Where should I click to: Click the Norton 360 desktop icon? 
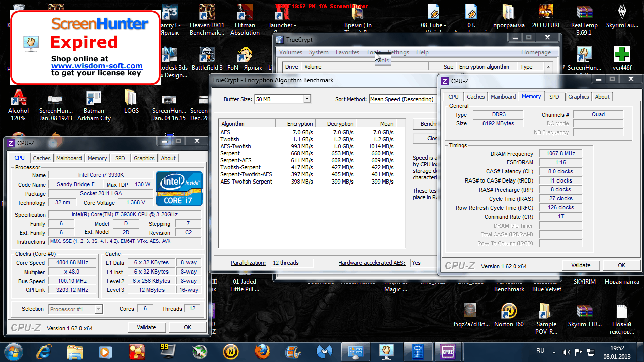[509, 315]
